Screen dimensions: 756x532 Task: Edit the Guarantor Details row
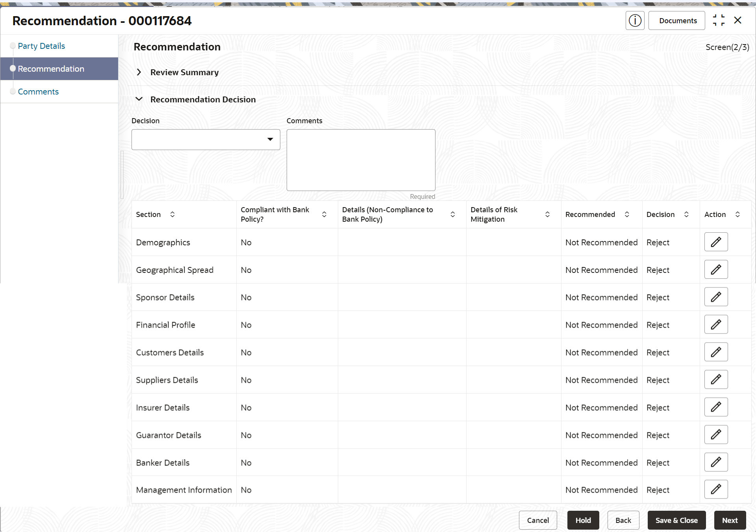(x=715, y=435)
